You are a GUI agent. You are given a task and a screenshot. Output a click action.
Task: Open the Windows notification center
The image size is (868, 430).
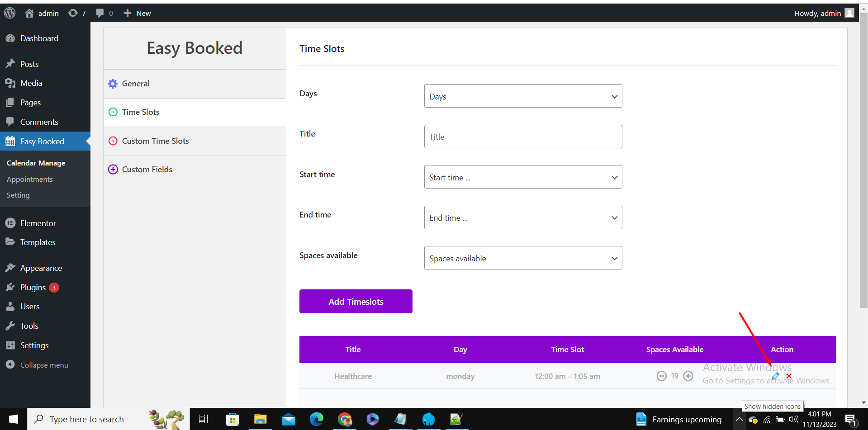coord(850,420)
